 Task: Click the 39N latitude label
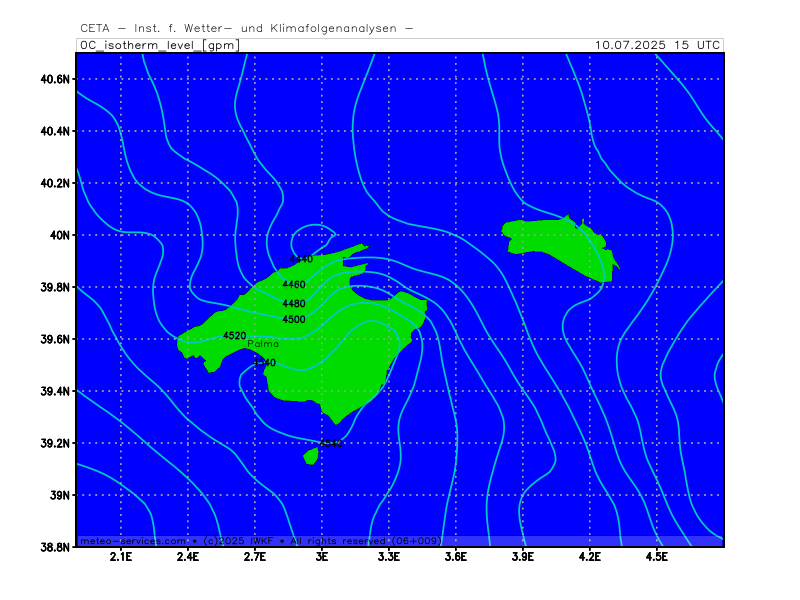click(60, 495)
